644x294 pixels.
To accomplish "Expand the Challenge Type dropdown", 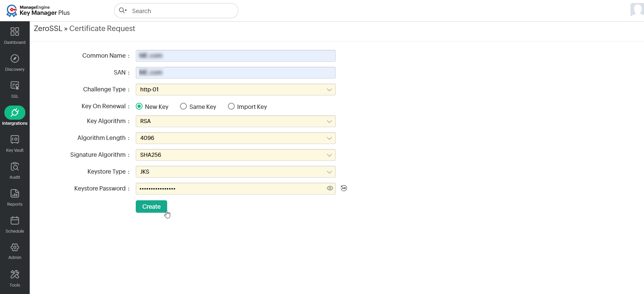I will click(236, 89).
